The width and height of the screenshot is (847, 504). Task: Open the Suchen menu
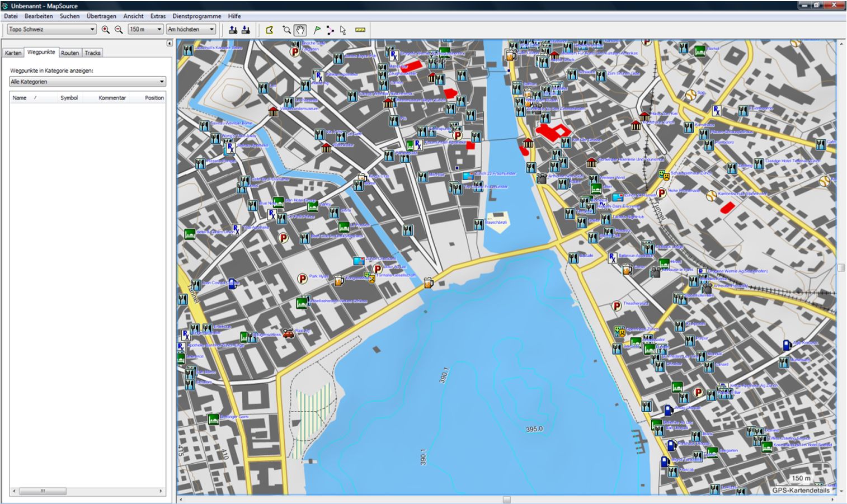pos(70,16)
